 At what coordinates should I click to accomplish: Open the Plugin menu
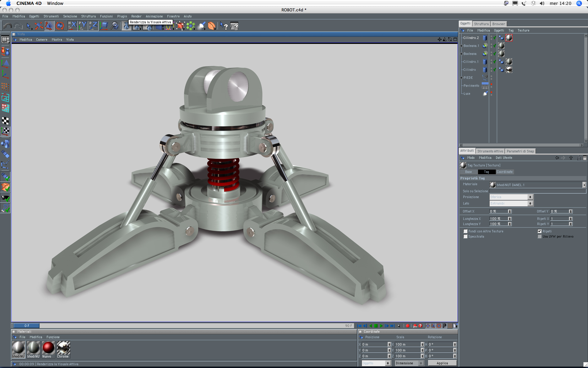coord(122,16)
